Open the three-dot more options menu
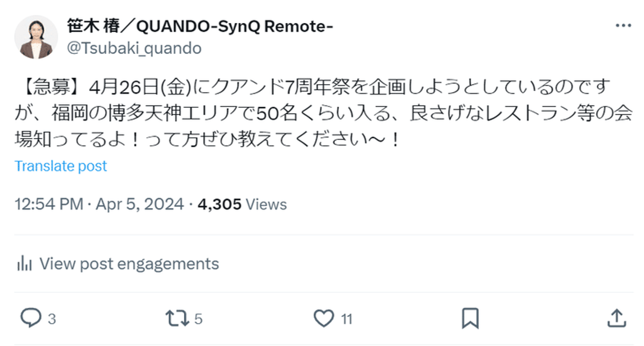 point(623,26)
